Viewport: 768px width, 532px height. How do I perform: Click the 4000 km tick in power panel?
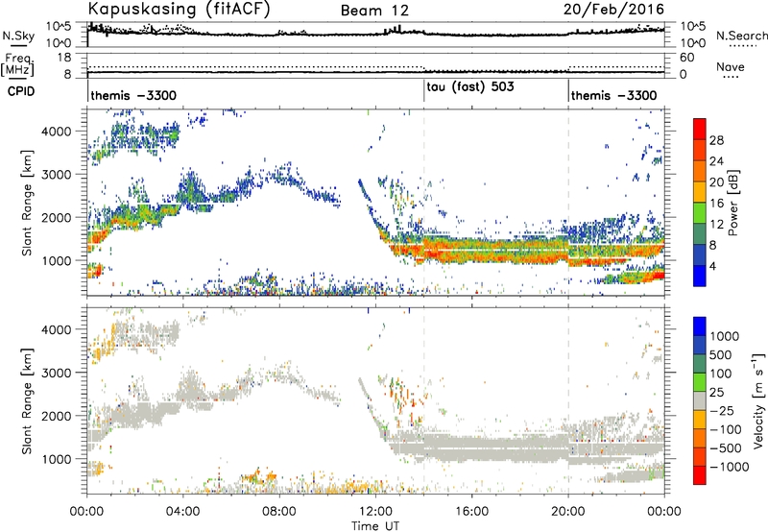56,132
